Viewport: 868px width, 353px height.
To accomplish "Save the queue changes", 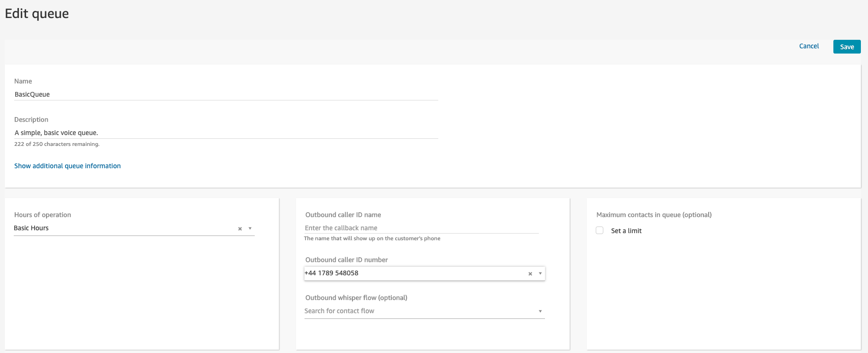I will pyautogui.click(x=847, y=46).
